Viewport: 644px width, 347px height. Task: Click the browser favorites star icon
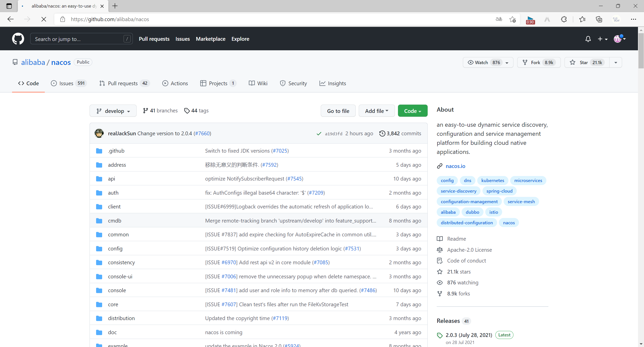(582, 19)
